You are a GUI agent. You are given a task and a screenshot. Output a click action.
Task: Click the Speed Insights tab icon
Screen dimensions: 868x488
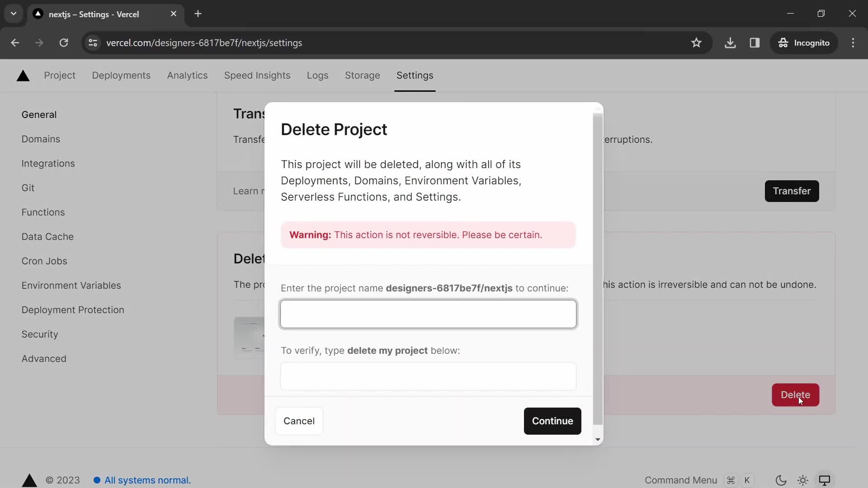[x=258, y=75]
